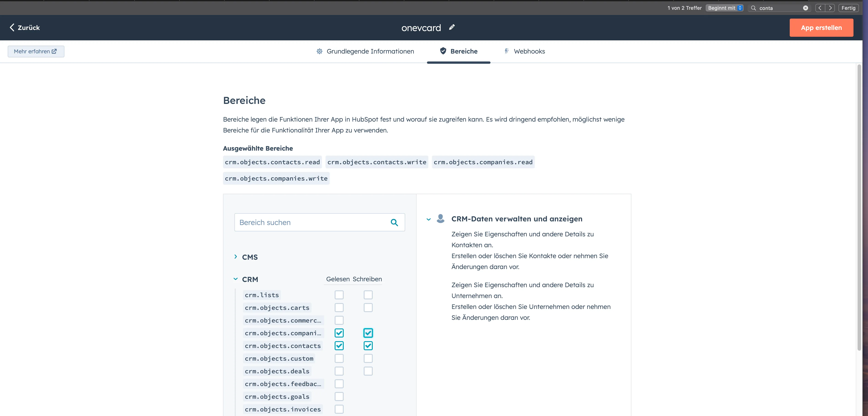Uncheck Schreiben for crm.objects.contacts
Image resolution: width=868 pixels, height=416 pixels.
pos(368,346)
